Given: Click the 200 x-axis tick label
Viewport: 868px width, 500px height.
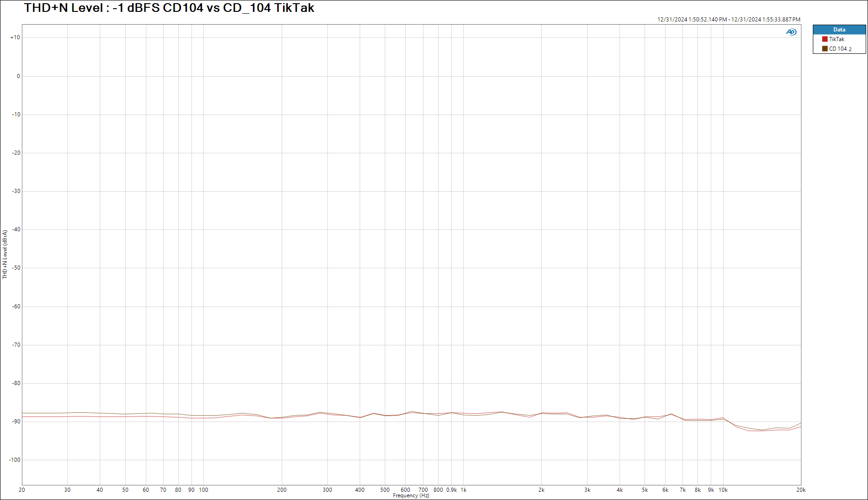Looking at the screenshot, I should pyautogui.click(x=282, y=490).
